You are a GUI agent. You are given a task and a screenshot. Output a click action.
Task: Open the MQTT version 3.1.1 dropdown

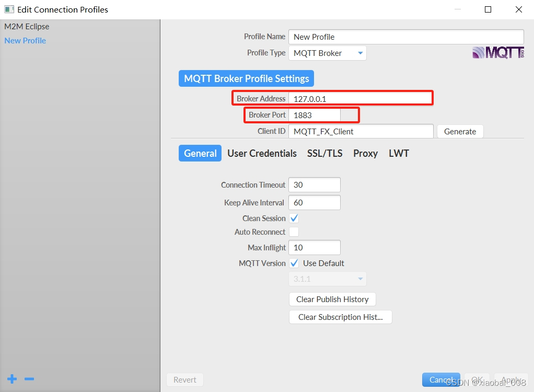click(x=327, y=279)
